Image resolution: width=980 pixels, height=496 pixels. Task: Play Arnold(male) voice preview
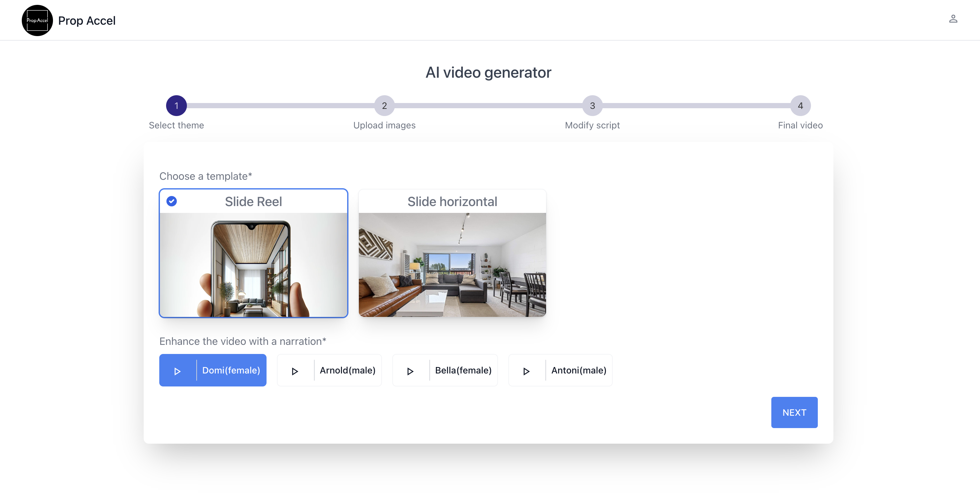(295, 371)
